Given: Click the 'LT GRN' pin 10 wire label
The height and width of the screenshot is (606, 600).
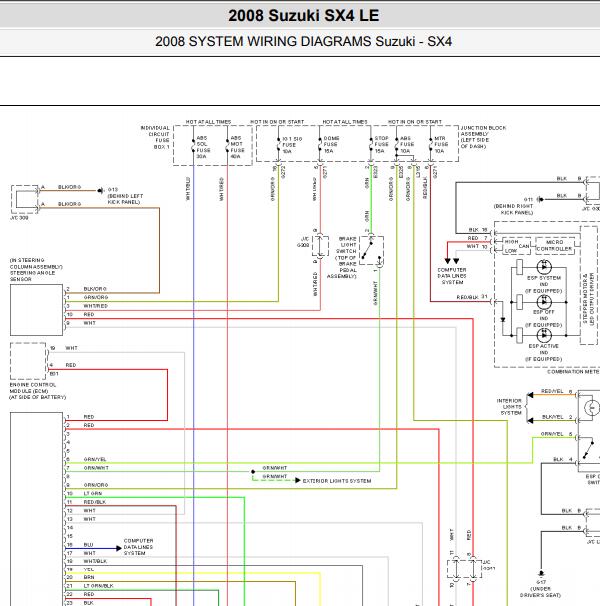Looking at the screenshot, I should click(x=93, y=494).
